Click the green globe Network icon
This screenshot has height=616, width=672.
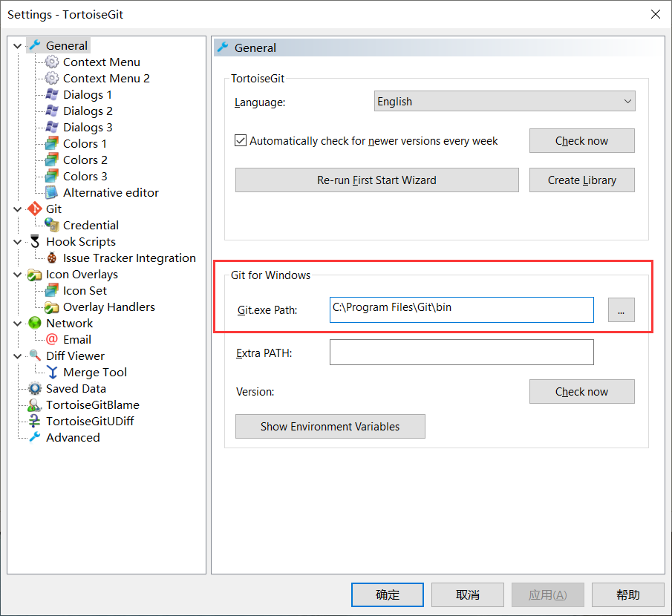(x=35, y=323)
